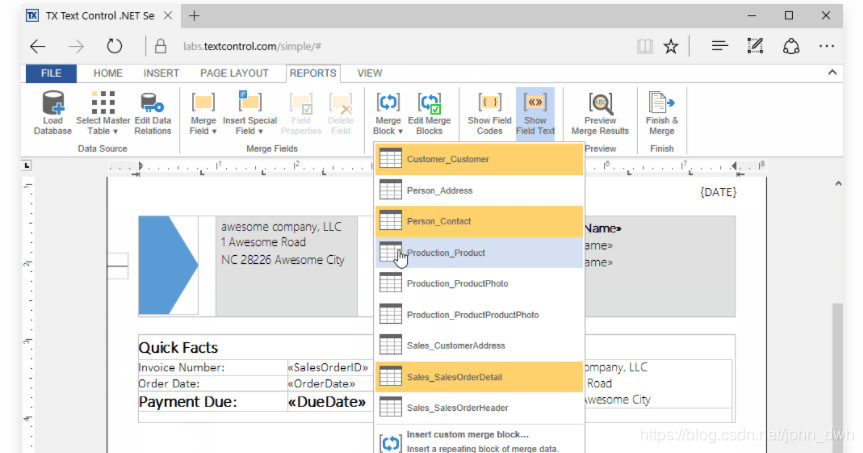Close the TX Text Control browser tab
Screen dimensions: 863x453
(x=168, y=15)
